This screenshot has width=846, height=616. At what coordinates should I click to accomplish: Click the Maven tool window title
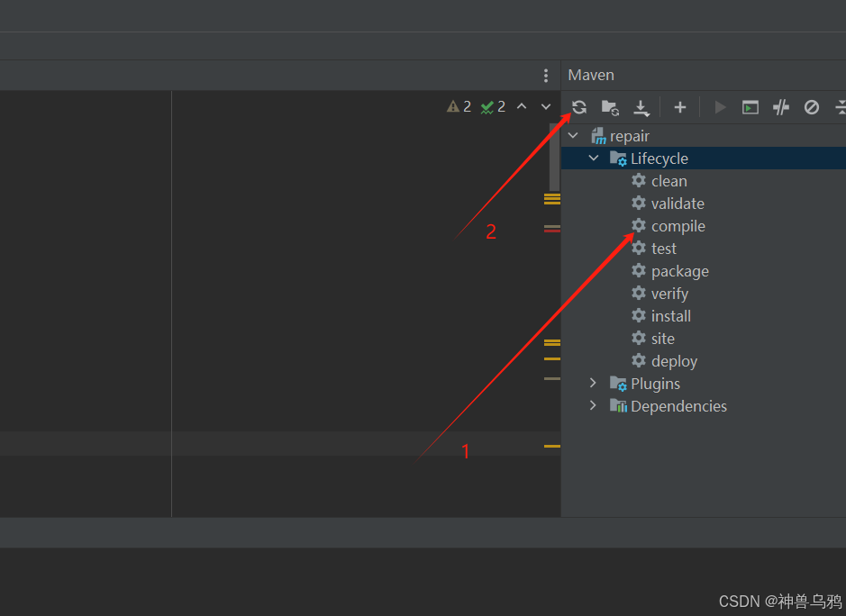click(x=591, y=75)
